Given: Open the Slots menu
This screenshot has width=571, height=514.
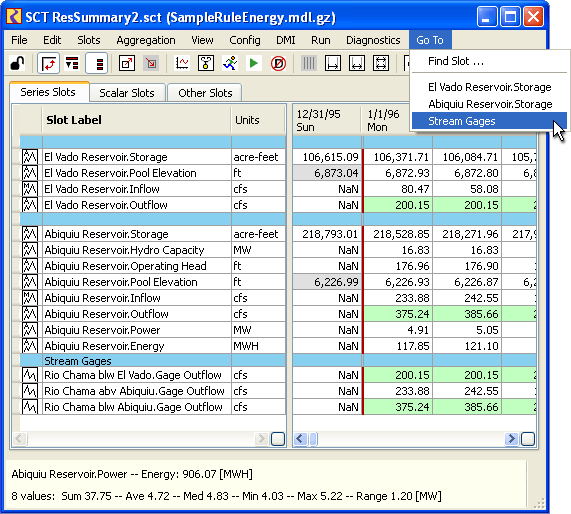Looking at the screenshot, I should 88,40.
